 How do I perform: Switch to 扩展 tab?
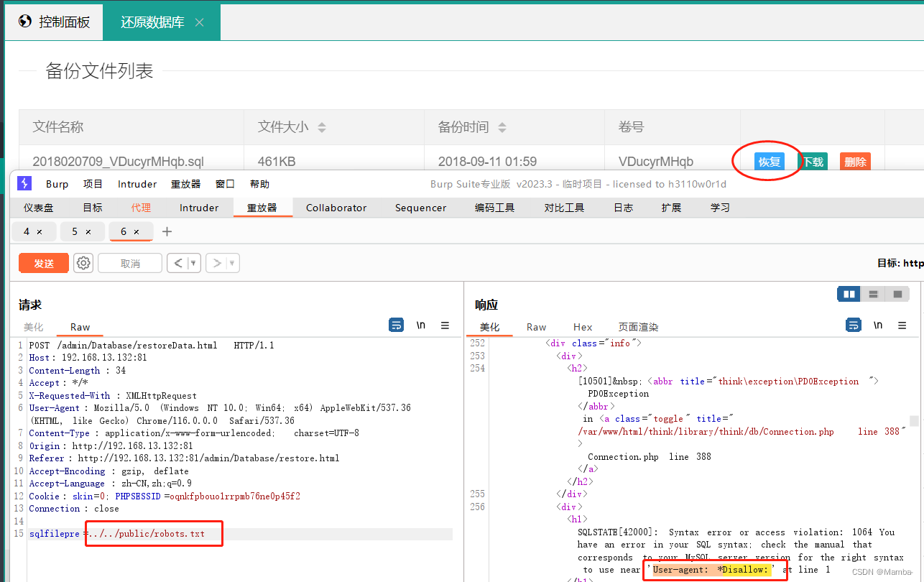pyautogui.click(x=671, y=208)
